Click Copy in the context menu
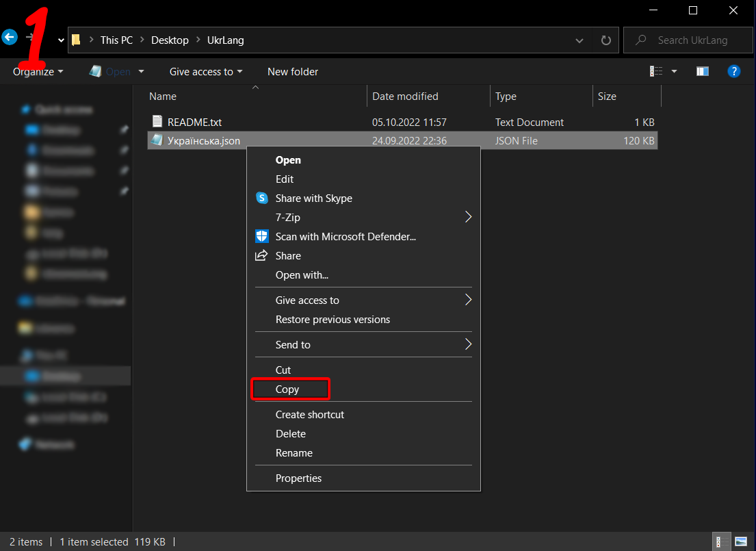Image resolution: width=756 pixels, height=551 pixels. pyautogui.click(x=287, y=389)
